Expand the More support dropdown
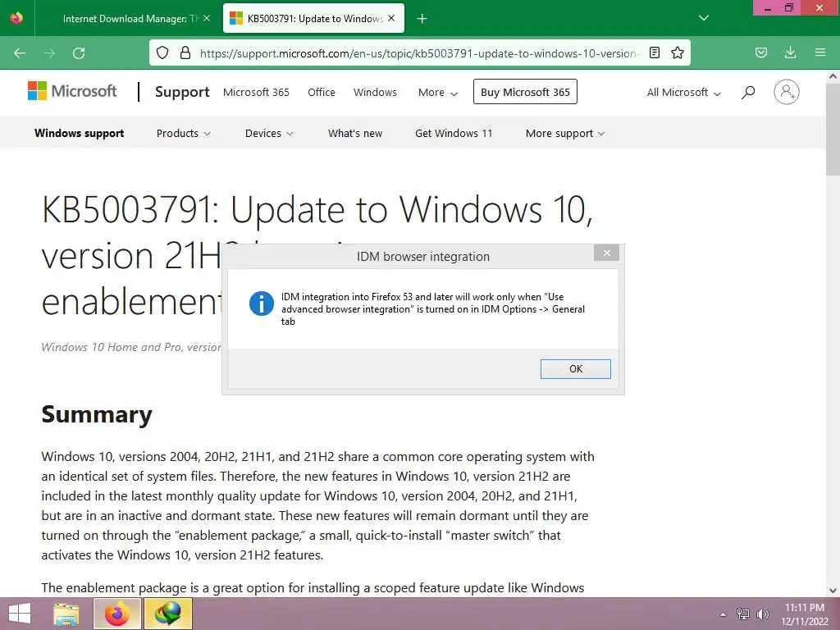840x630 pixels. click(565, 134)
